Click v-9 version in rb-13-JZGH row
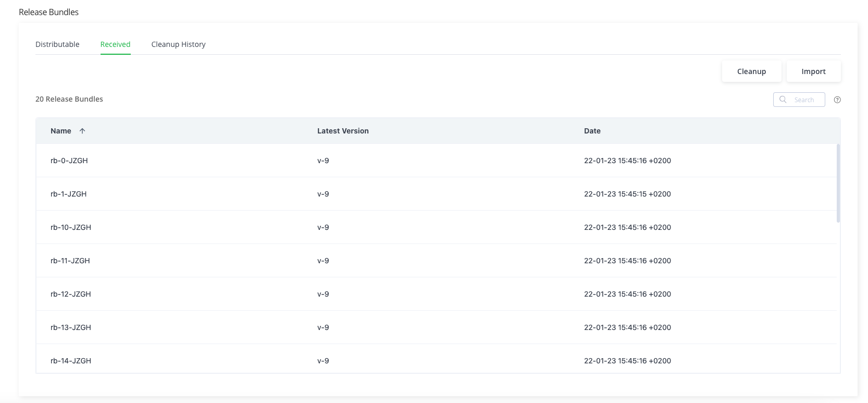 (323, 327)
